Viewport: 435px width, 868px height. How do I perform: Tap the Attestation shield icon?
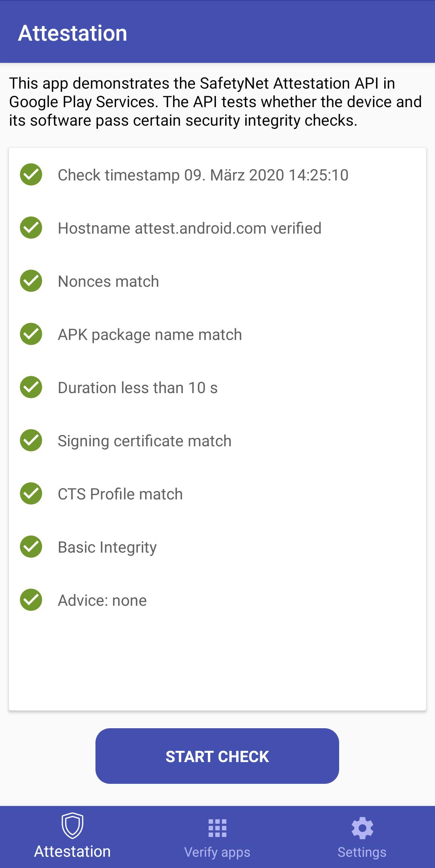pyautogui.click(x=72, y=825)
